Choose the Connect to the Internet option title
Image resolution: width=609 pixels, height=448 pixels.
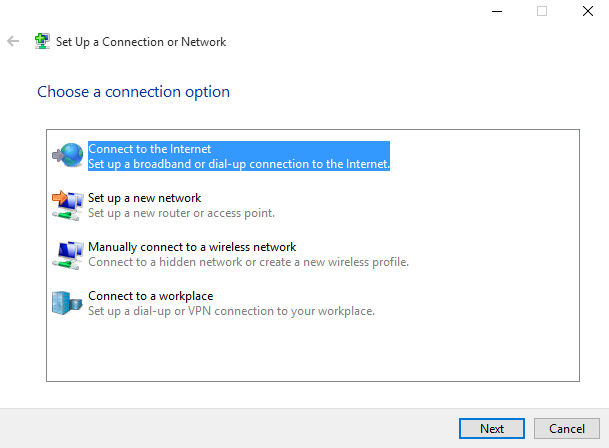pos(150,149)
